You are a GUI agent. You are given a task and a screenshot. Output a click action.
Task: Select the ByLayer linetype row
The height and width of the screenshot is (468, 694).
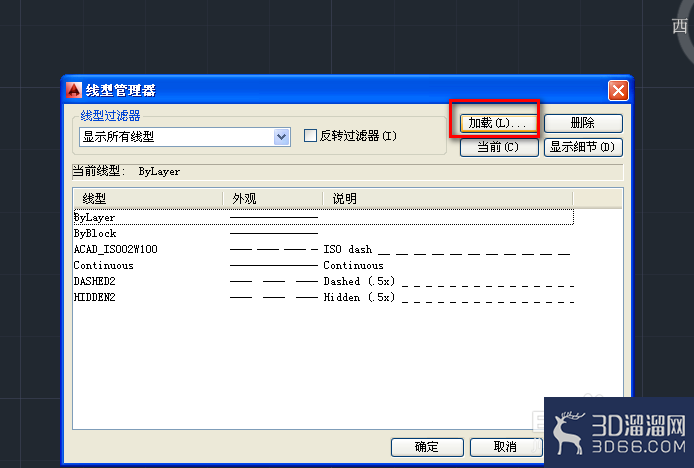pos(324,217)
